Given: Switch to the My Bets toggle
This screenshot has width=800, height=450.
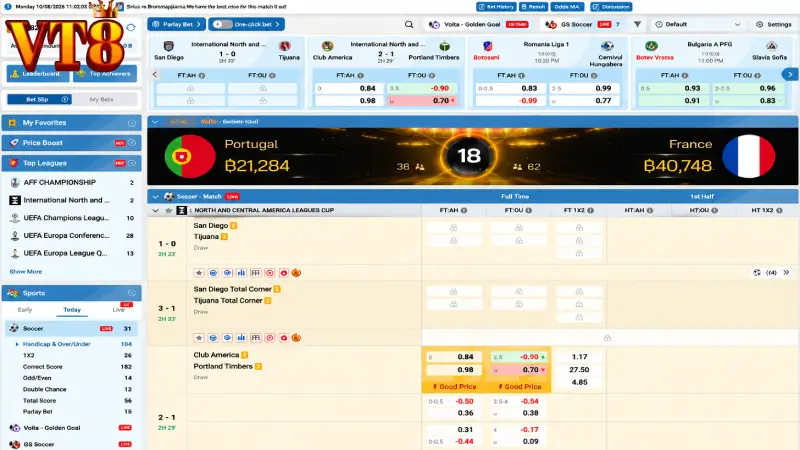Looking at the screenshot, I should tap(102, 99).
